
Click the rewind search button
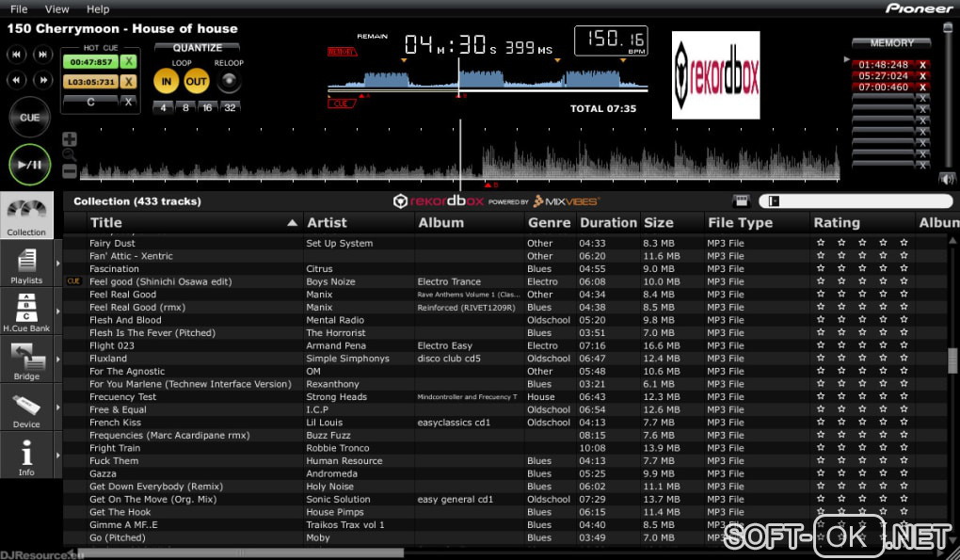17,80
